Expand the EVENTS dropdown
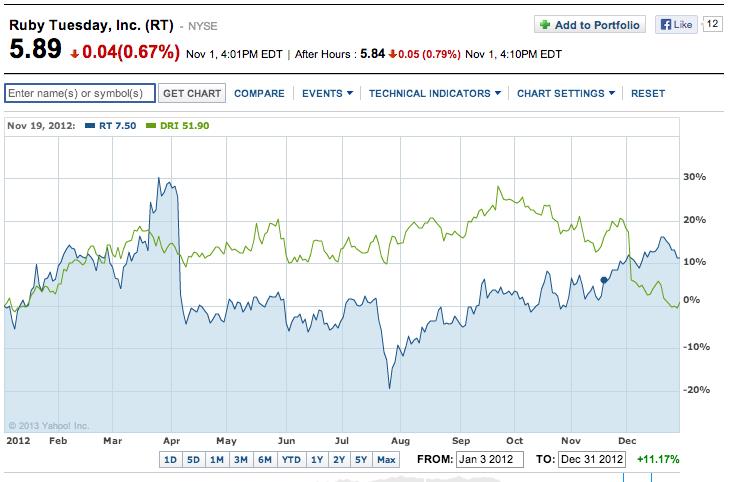The width and height of the screenshot is (729, 482). tap(327, 93)
